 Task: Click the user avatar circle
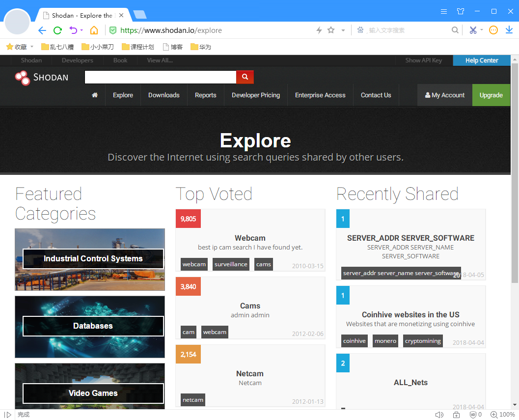17,22
